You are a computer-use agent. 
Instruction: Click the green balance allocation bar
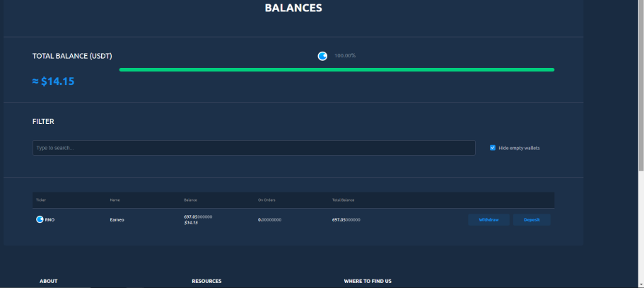coord(336,70)
